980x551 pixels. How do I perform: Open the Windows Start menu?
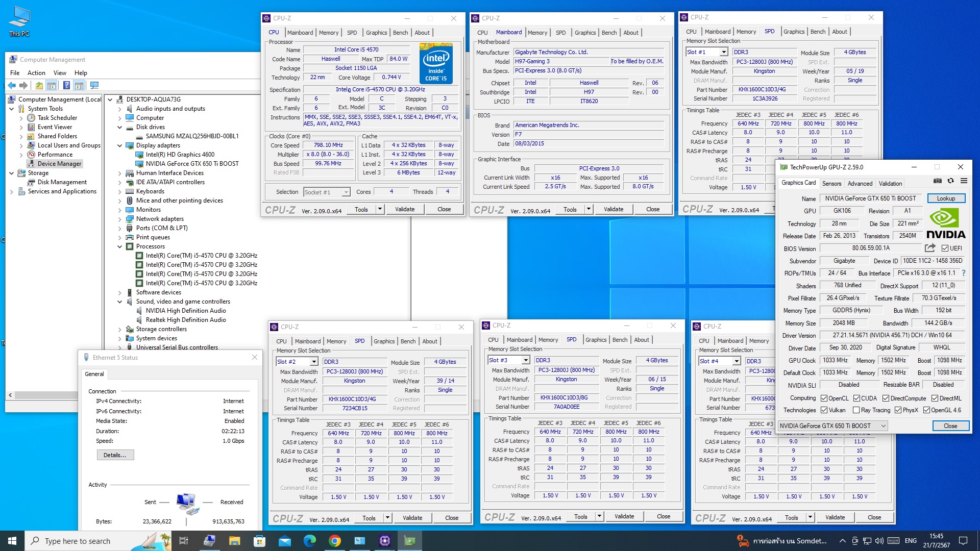[12, 541]
